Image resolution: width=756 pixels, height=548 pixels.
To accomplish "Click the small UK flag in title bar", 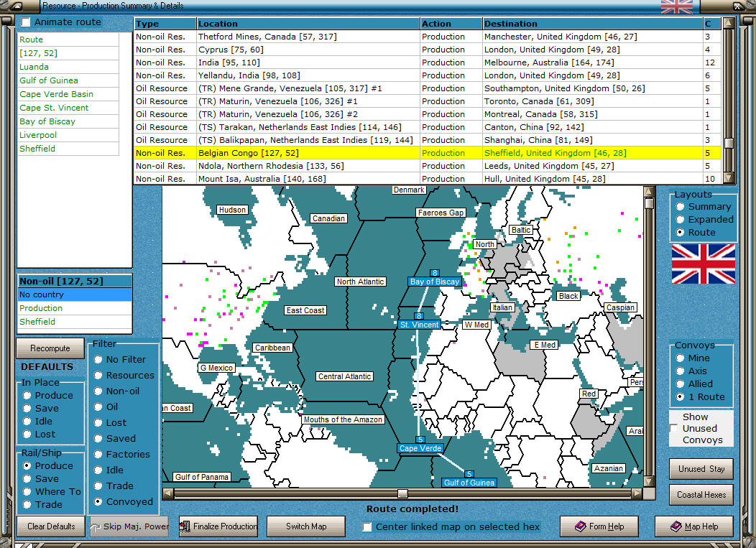I will [676, 6].
